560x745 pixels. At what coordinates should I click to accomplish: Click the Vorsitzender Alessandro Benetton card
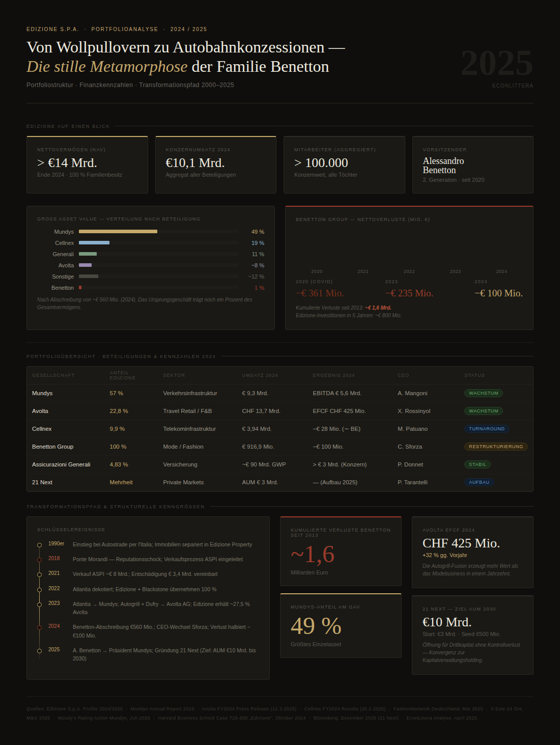pos(472,164)
